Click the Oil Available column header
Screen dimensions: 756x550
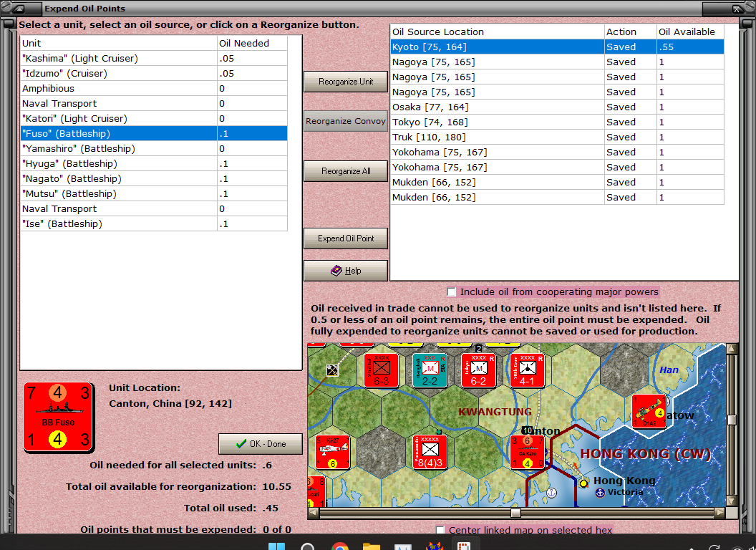[x=690, y=32]
